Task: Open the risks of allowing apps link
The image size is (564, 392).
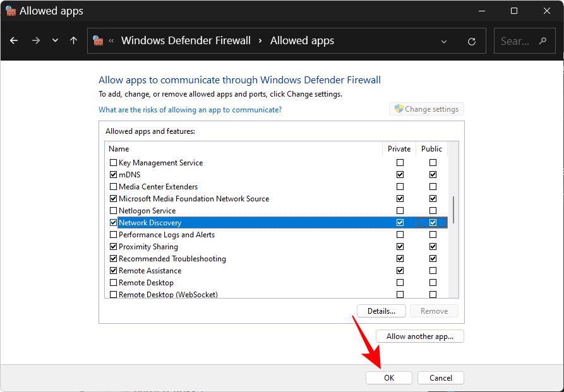Action: coord(189,109)
